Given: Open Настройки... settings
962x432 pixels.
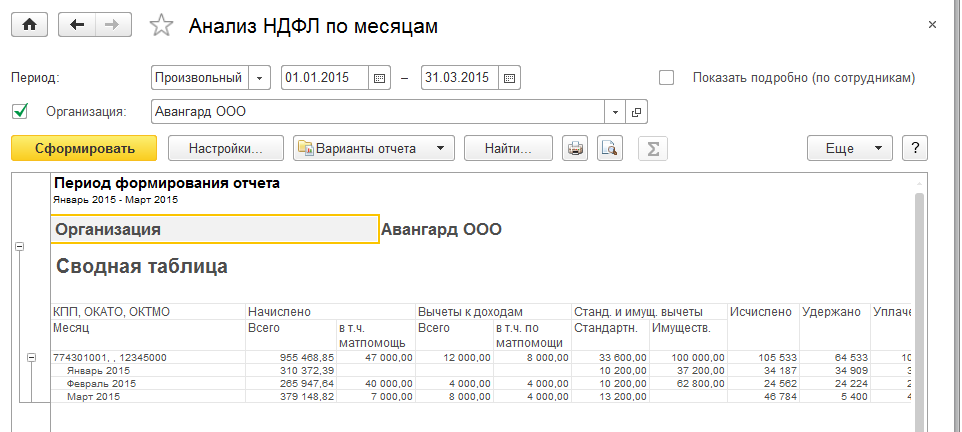Looking at the screenshot, I should (226, 148).
